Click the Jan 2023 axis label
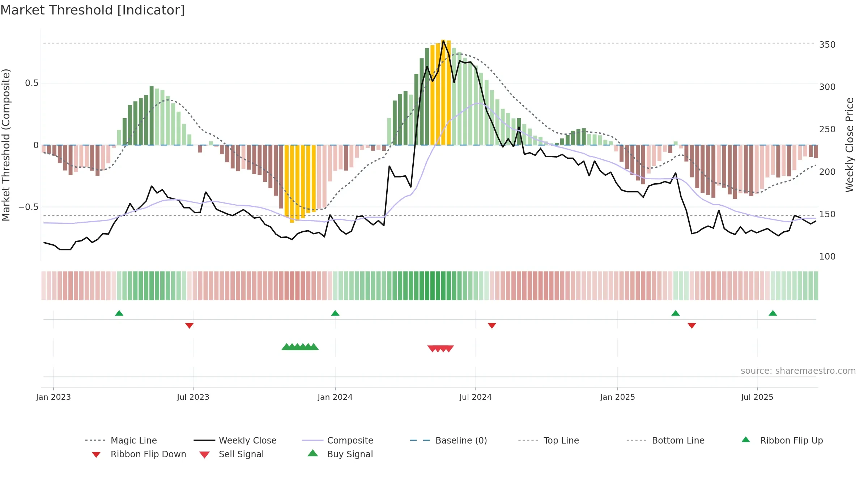Screen dimensions: 868x488 pos(54,397)
